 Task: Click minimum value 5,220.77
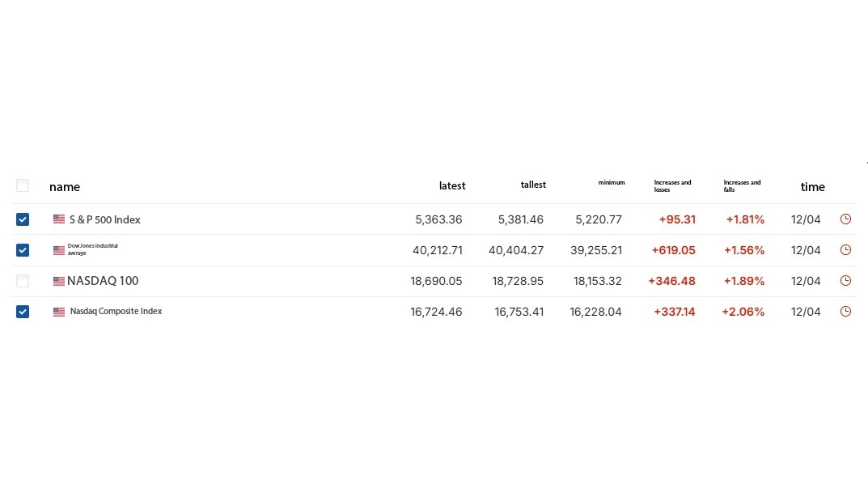(x=599, y=220)
